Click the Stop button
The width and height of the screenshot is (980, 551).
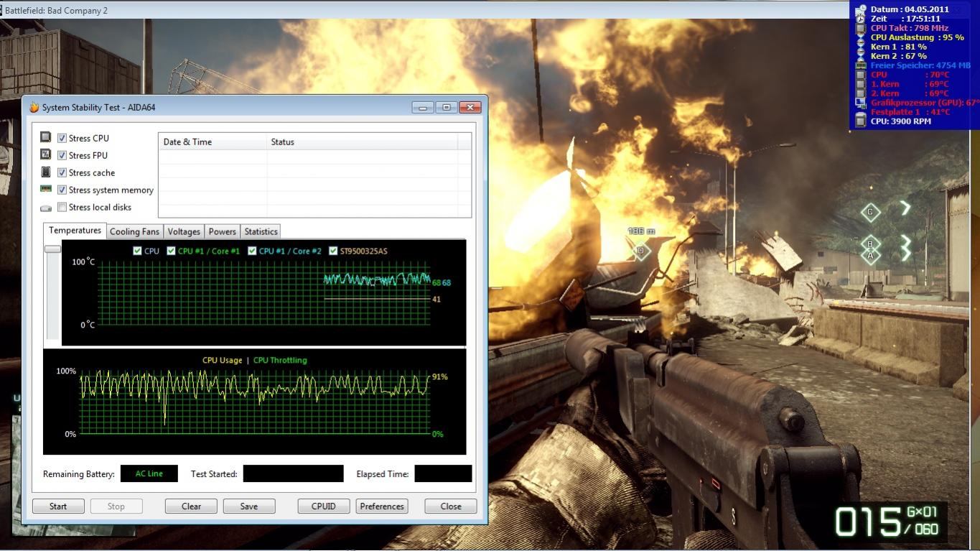point(116,506)
